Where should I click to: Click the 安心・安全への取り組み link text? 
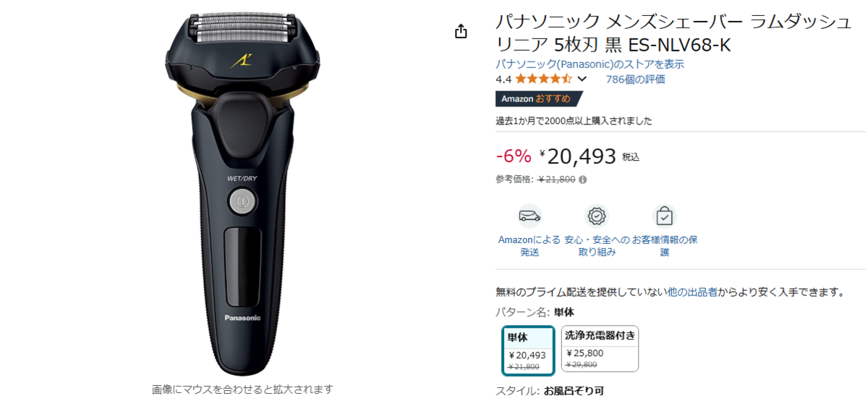tap(597, 246)
